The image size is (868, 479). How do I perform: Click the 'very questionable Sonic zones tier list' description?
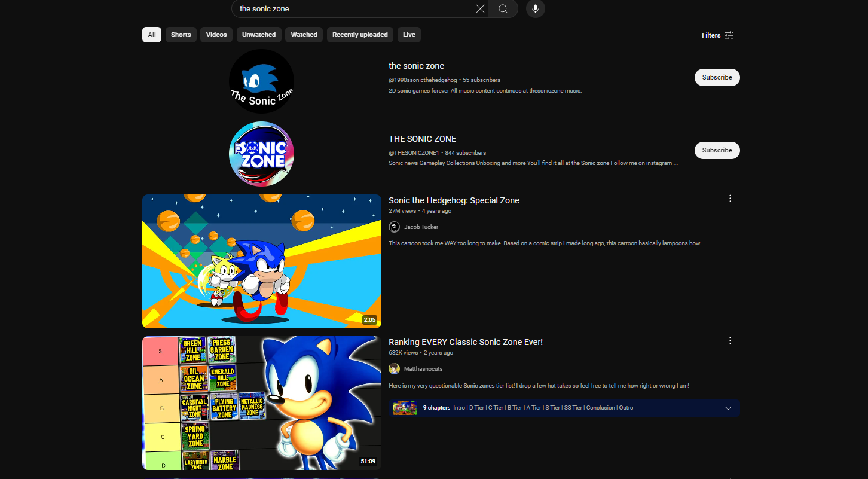pyautogui.click(x=539, y=386)
